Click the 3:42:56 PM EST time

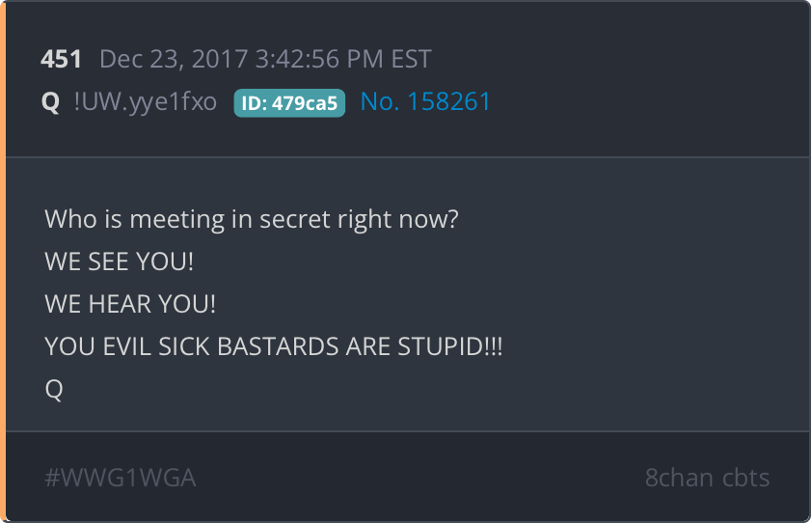343,59
